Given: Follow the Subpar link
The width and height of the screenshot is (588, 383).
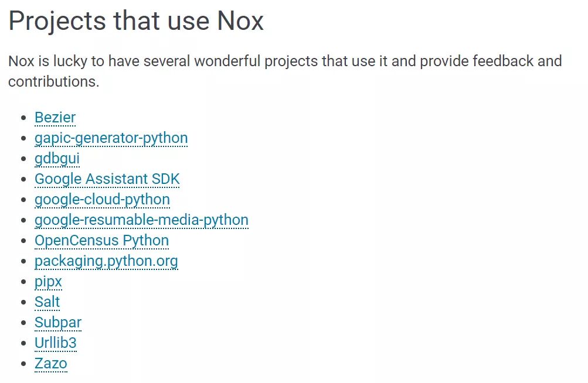Looking at the screenshot, I should pos(57,323).
